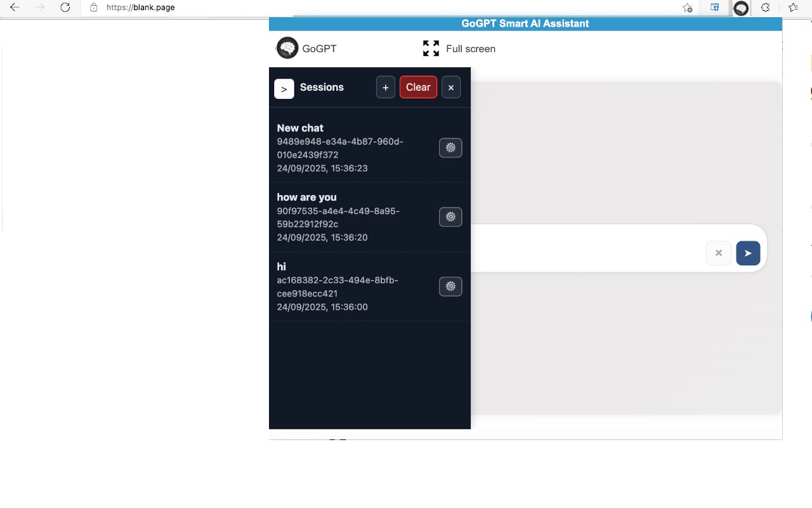Image resolution: width=812 pixels, height=508 pixels.
Task: Click the blue collections toolbar icon
Action: [x=715, y=8]
